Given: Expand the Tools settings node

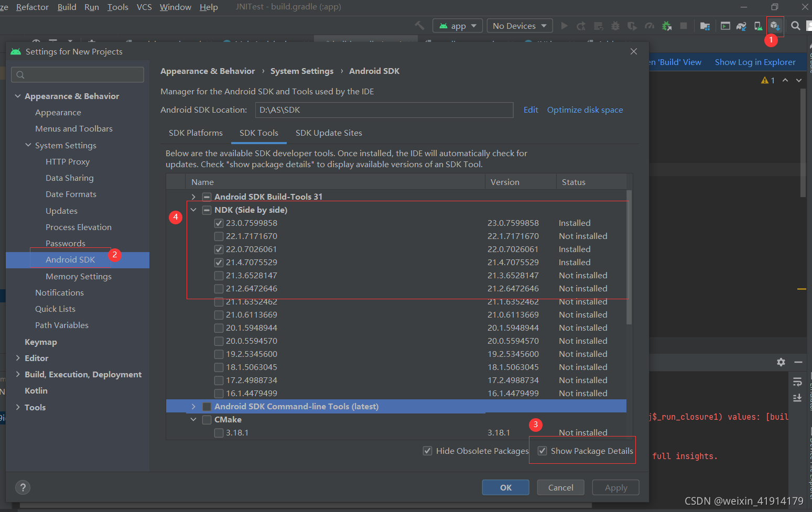Looking at the screenshot, I should (x=18, y=407).
